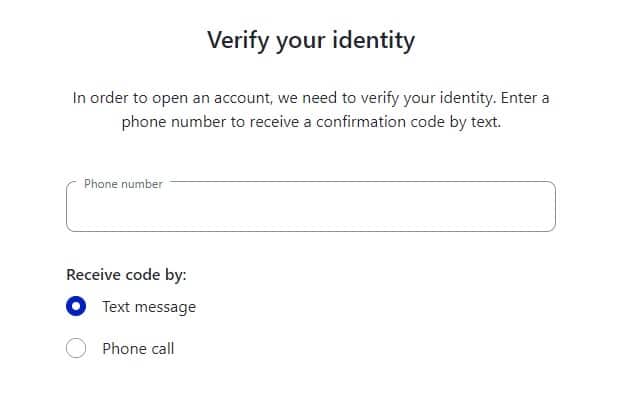
Task: Click the word "Receive" above the radio options
Action: coord(93,275)
